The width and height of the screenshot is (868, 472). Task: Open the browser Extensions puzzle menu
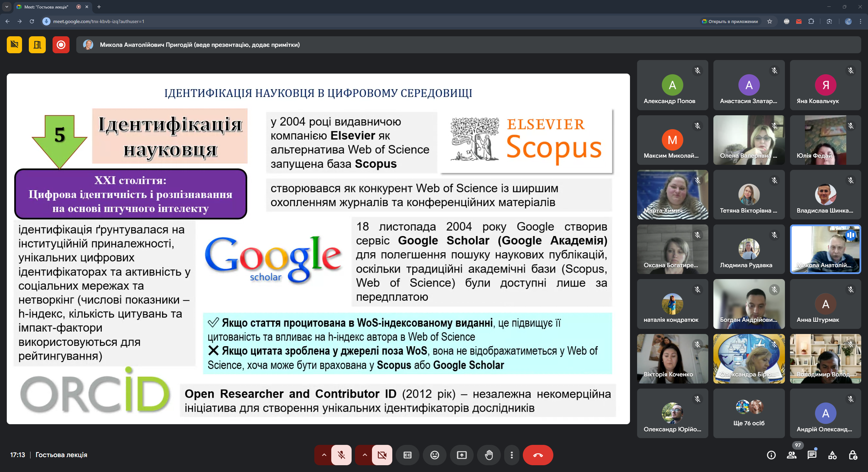tap(811, 21)
